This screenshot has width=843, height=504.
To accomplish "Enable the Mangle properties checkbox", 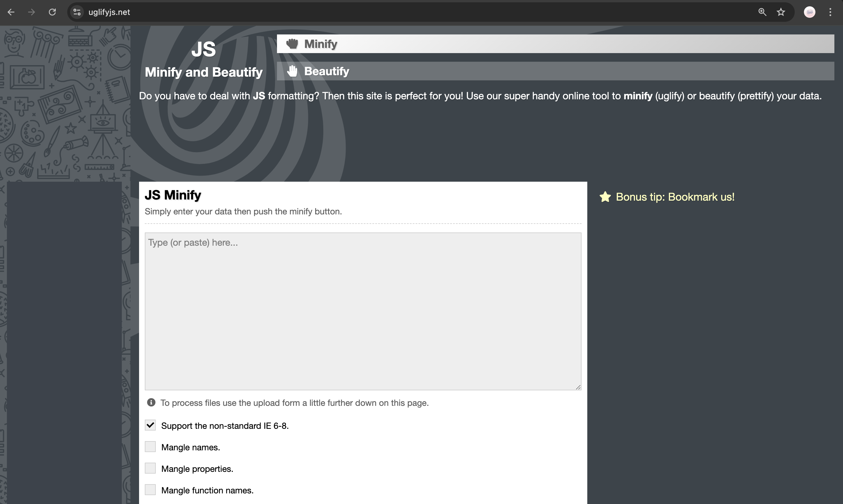I will (150, 468).
